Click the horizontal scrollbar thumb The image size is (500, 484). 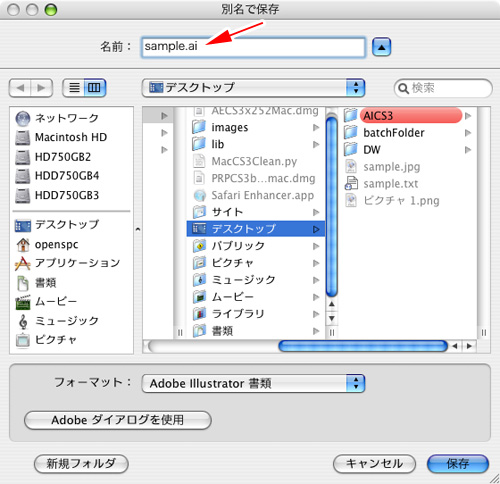point(363,346)
